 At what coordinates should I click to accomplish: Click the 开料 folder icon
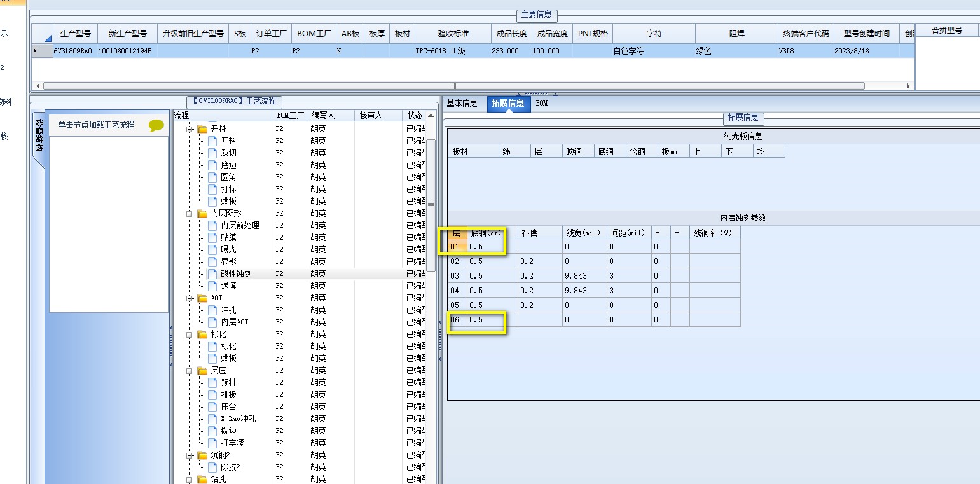pyautogui.click(x=202, y=129)
